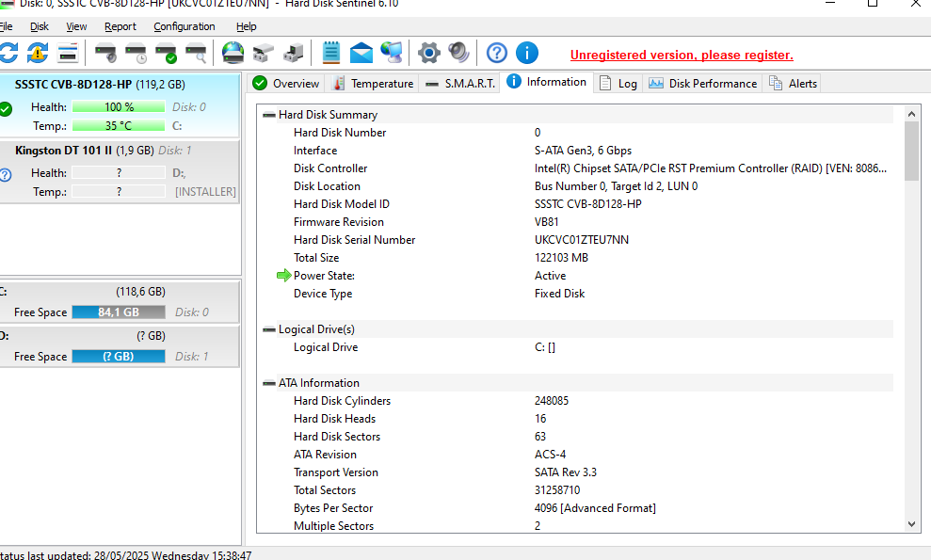
Task: Open the blue notepad report icon
Action: pyautogui.click(x=331, y=53)
